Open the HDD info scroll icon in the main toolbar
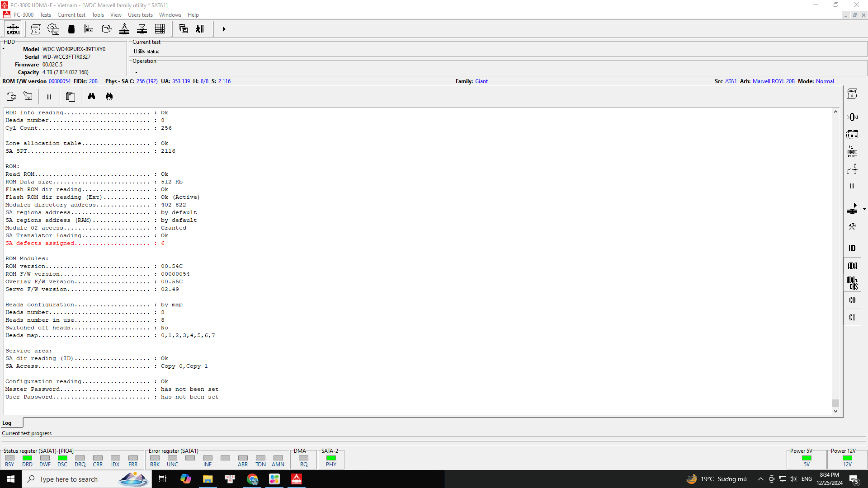 pos(36,29)
